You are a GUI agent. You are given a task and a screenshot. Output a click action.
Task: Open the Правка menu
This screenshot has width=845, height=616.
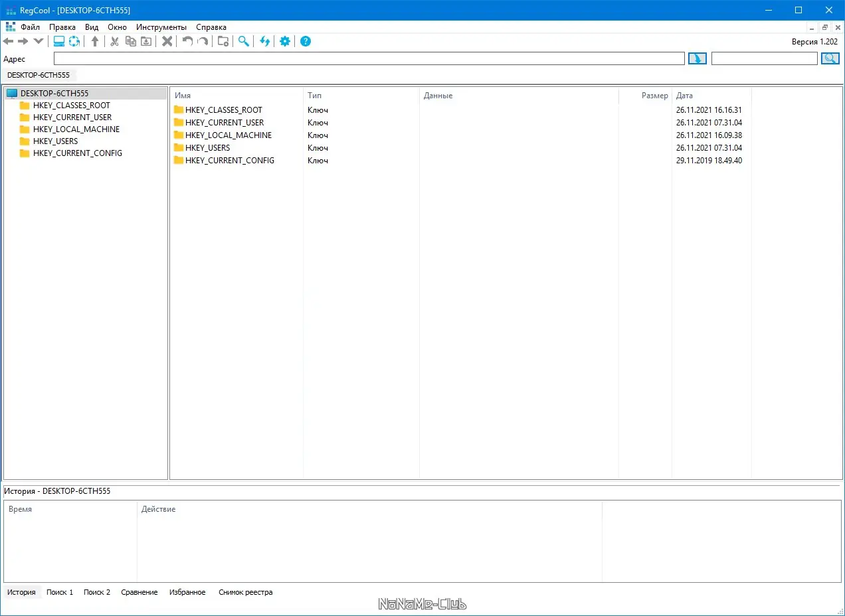point(62,27)
